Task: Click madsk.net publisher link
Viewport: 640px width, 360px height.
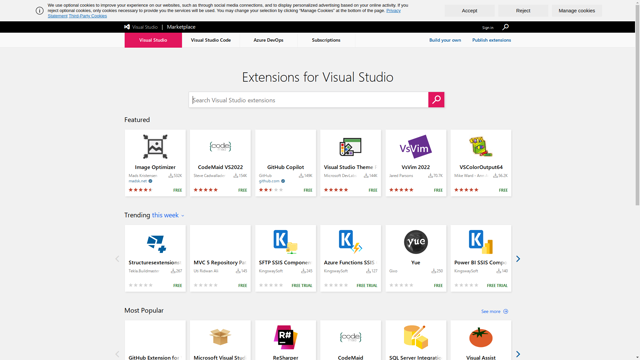Action: point(138,181)
